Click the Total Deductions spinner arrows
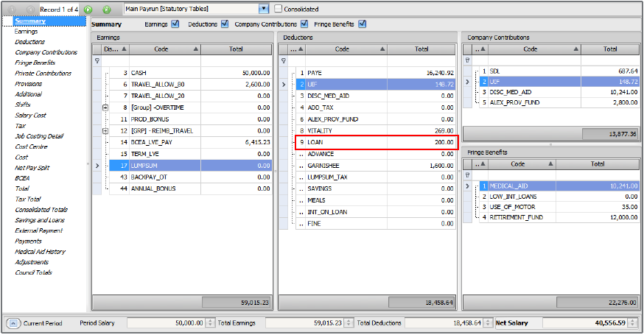 coord(488,323)
